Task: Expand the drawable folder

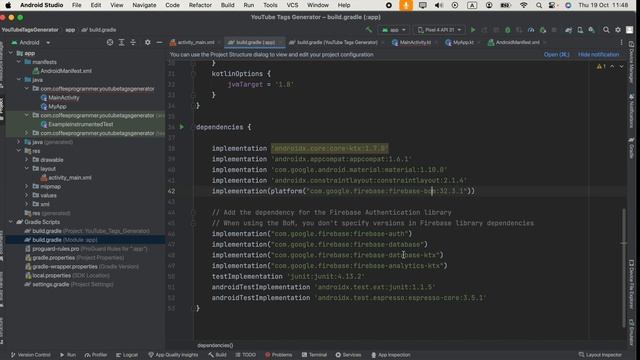Action: 27,160
